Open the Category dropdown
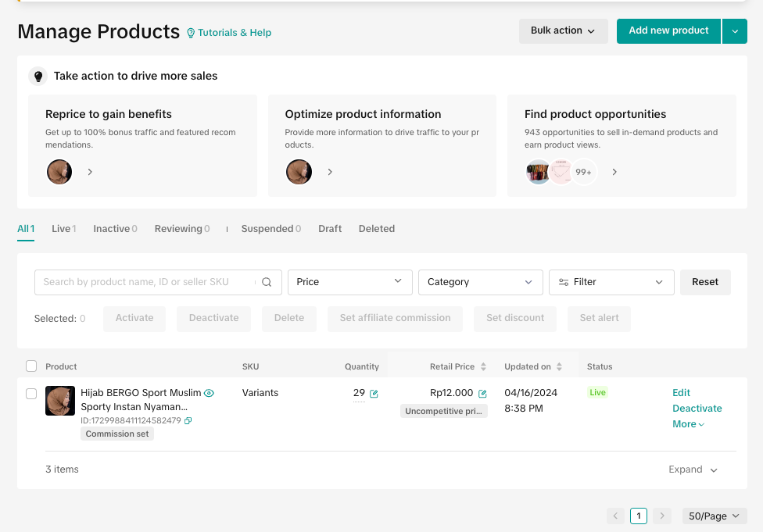 click(480, 282)
